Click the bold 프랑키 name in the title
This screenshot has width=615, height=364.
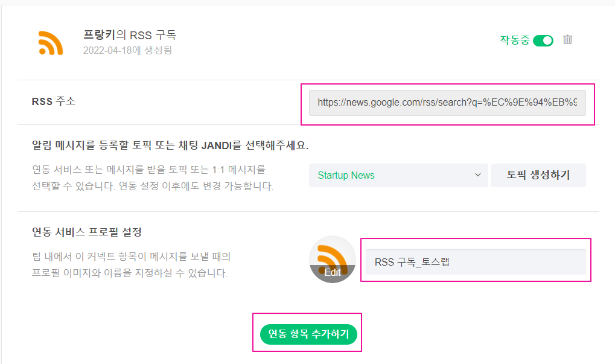99,35
